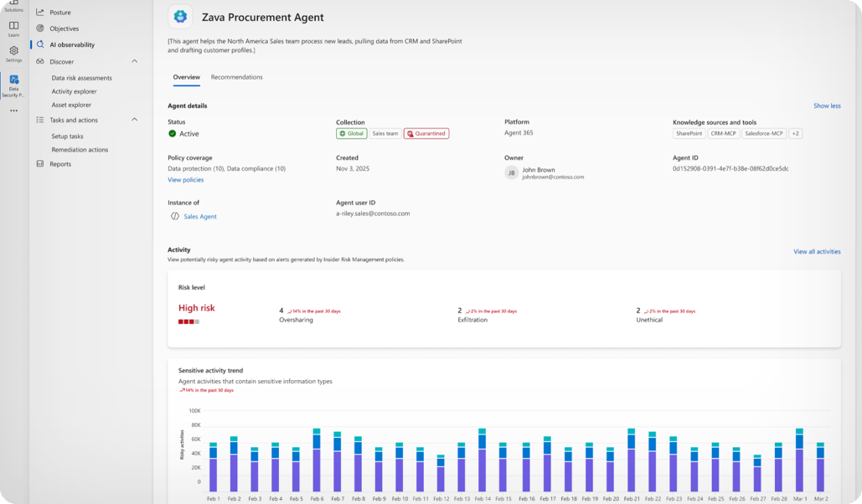The height and width of the screenshot is (504, 862).
Task: Collapse the Tasks and actions chevron
Action: pyautogui.click(x=135, y=120)
